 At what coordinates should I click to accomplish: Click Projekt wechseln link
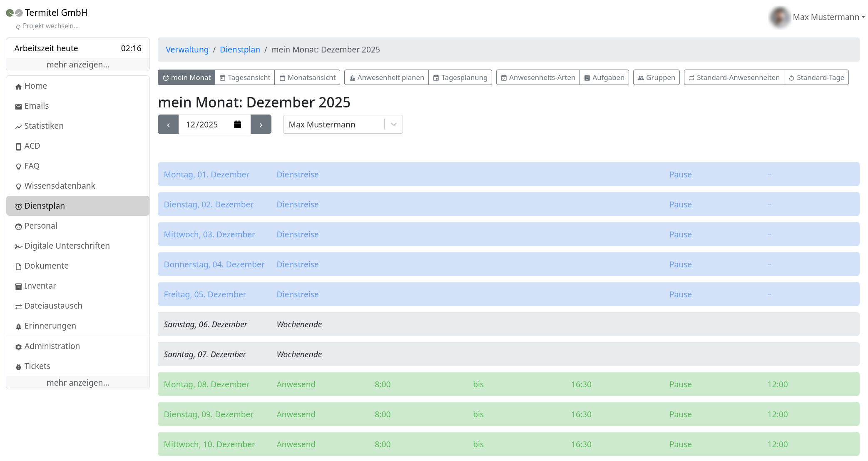tap(50, 26)
